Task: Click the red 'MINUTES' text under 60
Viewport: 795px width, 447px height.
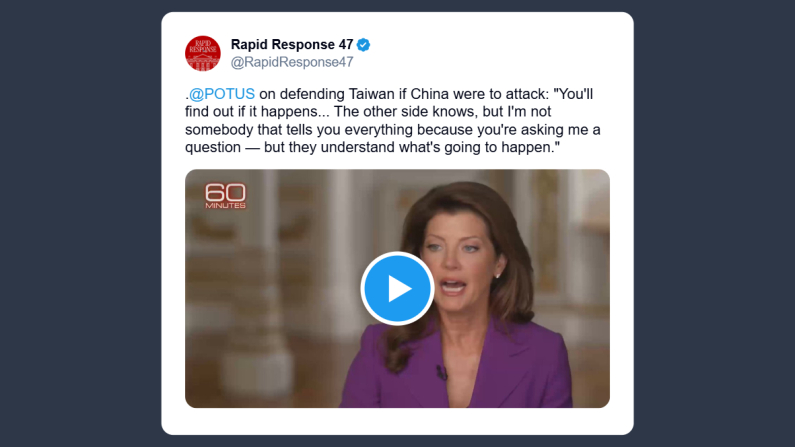Action: (226, 205)
